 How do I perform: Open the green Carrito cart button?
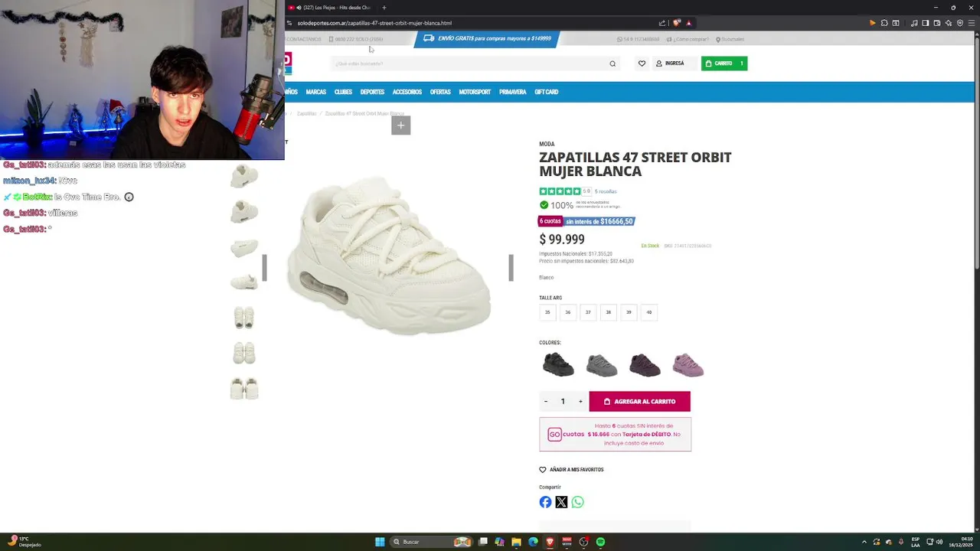pos(724,64)
